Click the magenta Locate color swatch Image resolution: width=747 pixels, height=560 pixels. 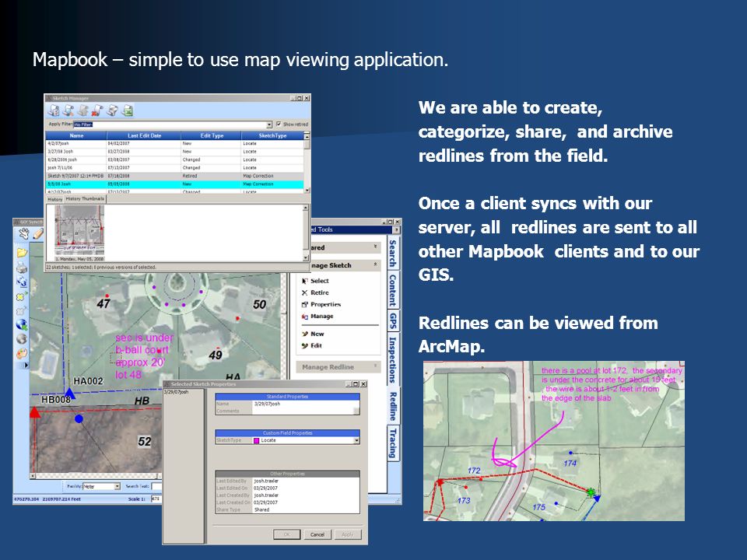[256, 441]
